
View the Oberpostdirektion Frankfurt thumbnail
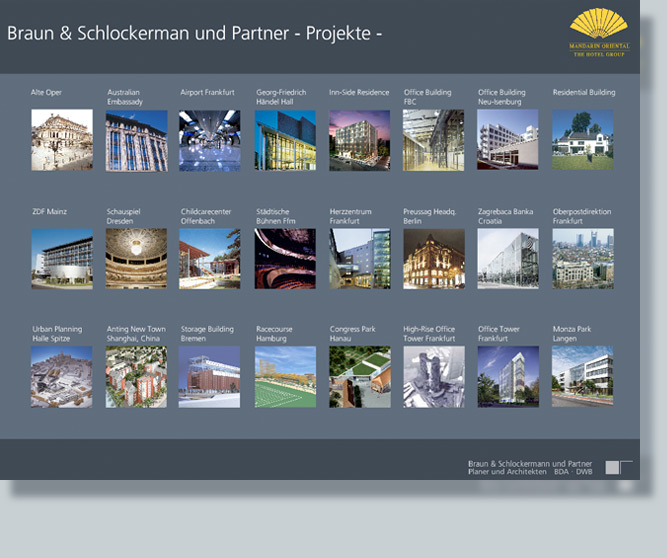click(x=583, y=259)
